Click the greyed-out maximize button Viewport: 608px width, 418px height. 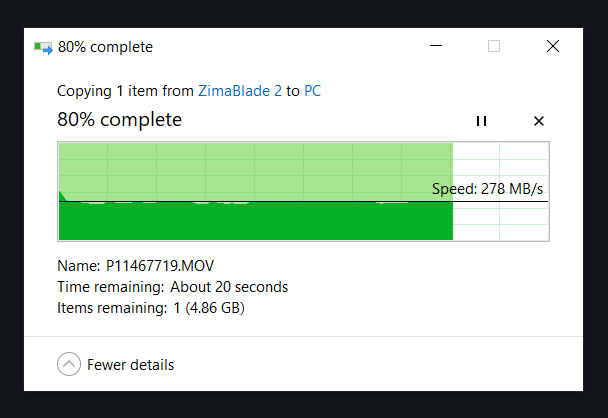tap(494, 47)
